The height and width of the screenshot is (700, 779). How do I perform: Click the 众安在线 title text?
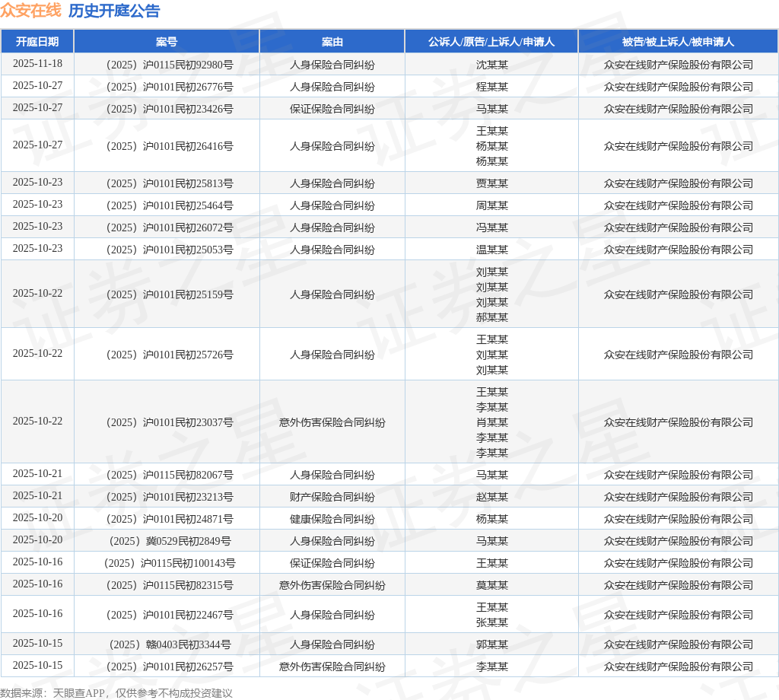click(x=30, y=11)
